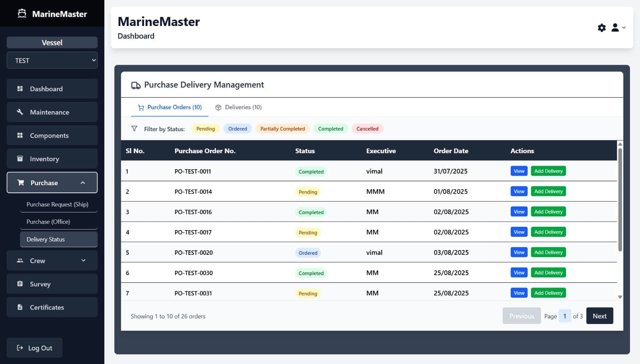Click the Purchase shopping cart icon
Image resolution: width=640 pixels, height=364 pixels.
coord(20,182)
